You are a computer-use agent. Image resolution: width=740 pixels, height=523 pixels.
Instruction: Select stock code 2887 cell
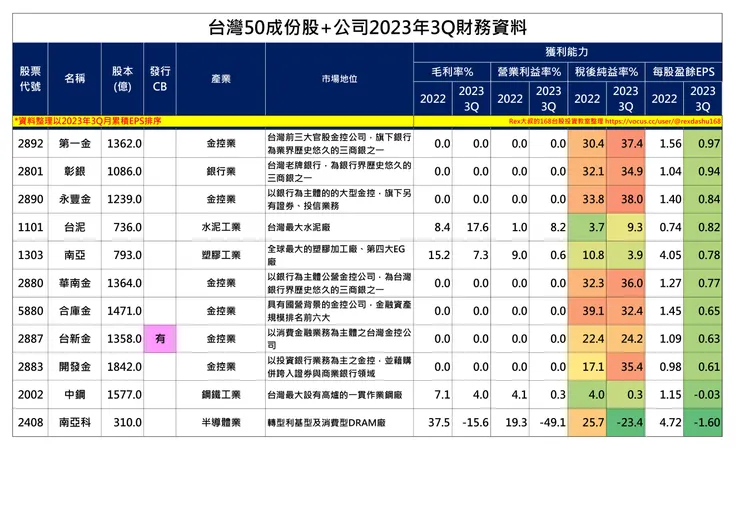pos(30,338)
